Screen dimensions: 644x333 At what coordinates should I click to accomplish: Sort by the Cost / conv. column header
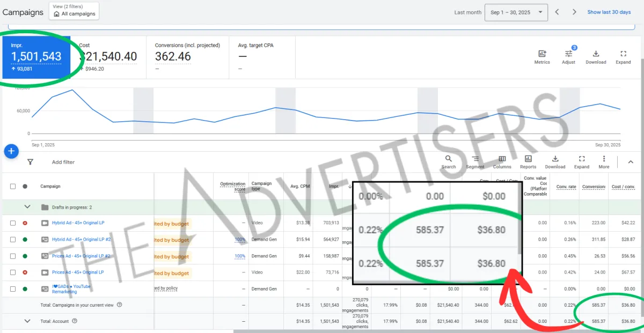(624, 186)
